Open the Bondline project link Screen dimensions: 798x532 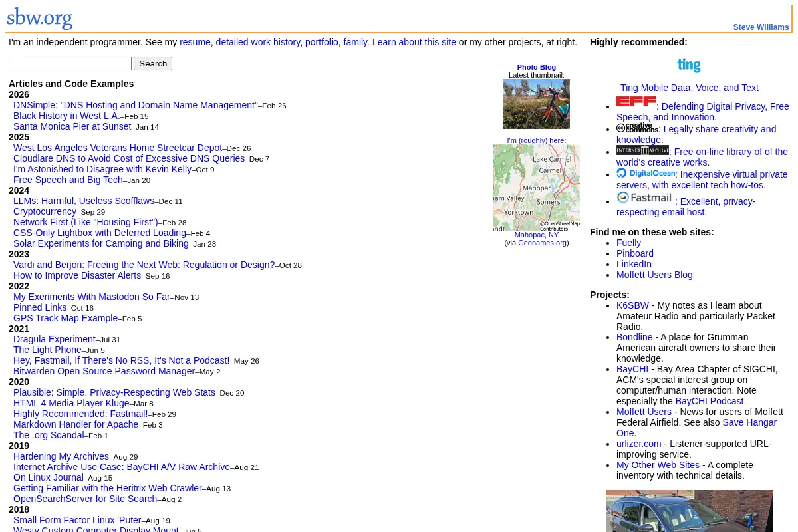[634, 337]
